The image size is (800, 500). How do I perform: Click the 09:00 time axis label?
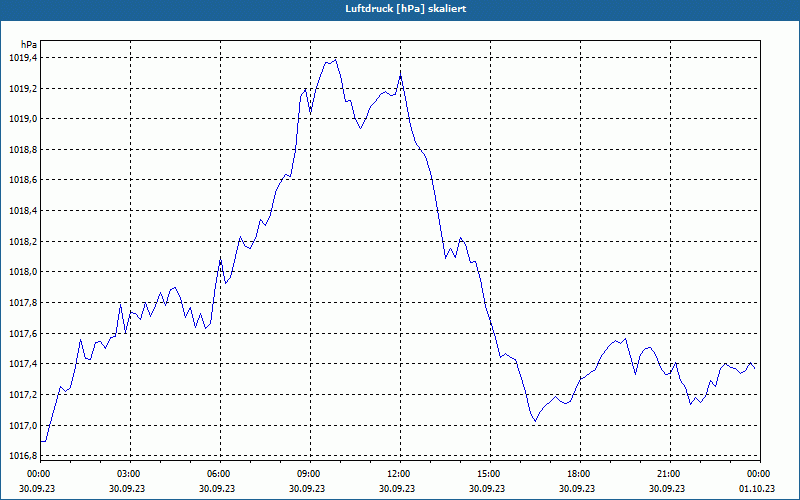click(310, 474)
